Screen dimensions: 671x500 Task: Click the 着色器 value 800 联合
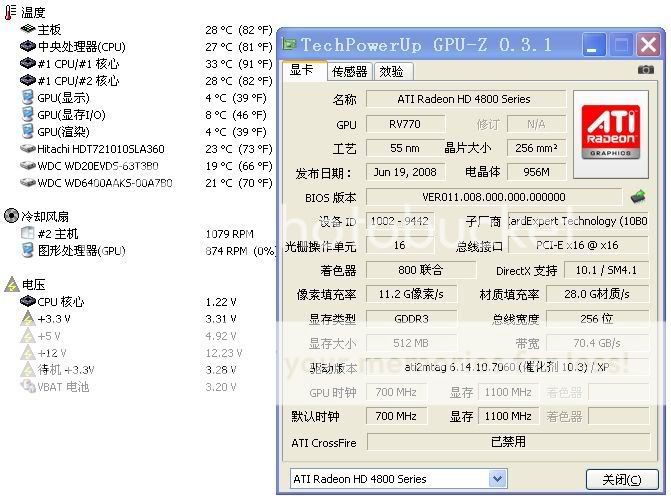pyautogui.click(x=421, y=270)
